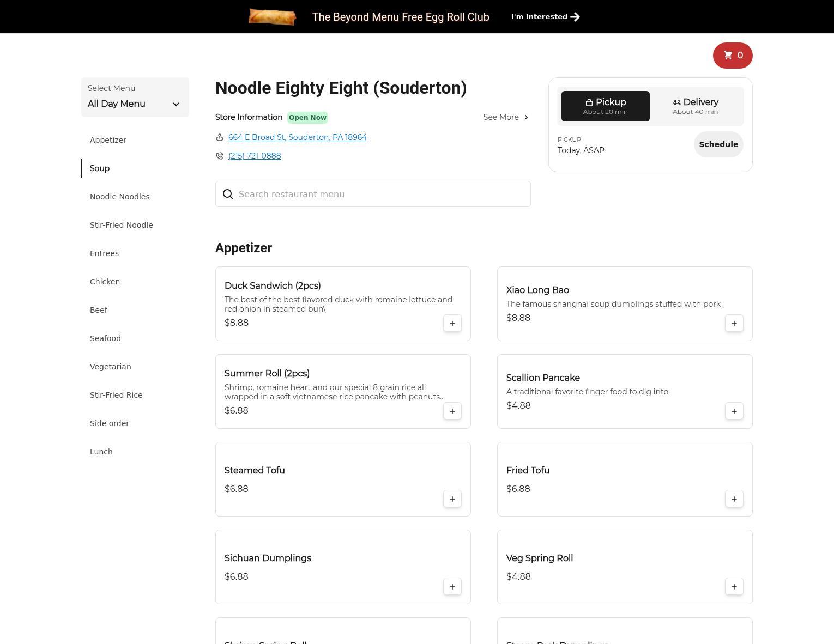Add Steamed Tofu with plus icon

pyautogui.click(x=452, y=499)
